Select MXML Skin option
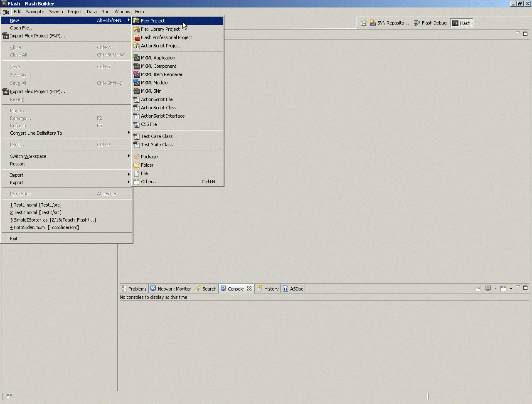 click(x=178, y=91)
